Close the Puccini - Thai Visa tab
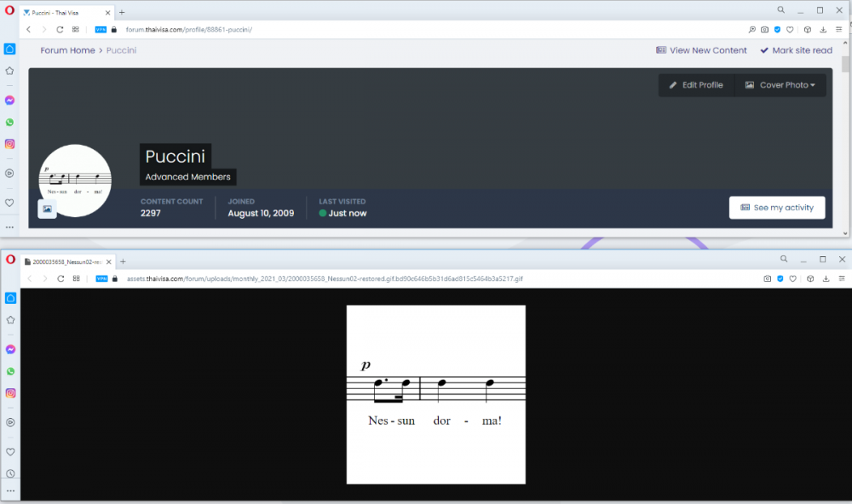852x504 pixels. pos(107,13)
